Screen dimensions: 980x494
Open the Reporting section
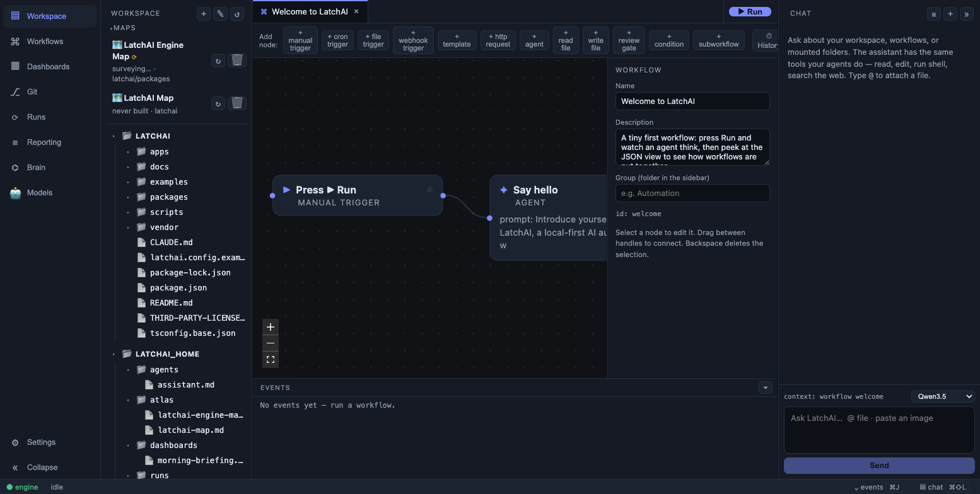pyautogui.click(x=50, y=142)
